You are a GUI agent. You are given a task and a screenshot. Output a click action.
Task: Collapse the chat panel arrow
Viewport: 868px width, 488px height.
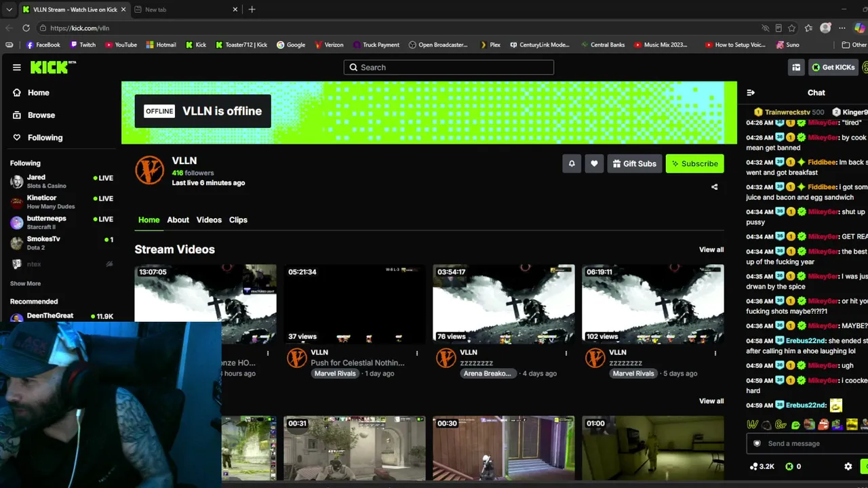751,93
